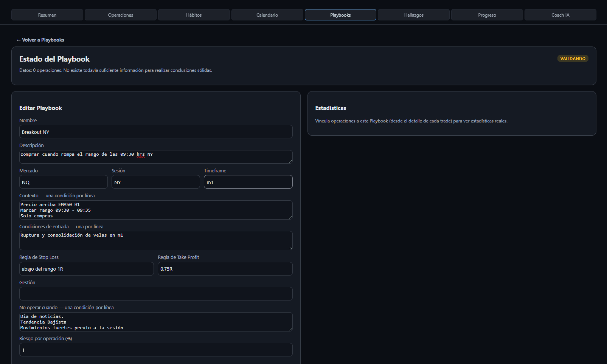Viewport: 607px width, 364px height.
Task: Click the VALIDANDO status badge
Action: 573,59
